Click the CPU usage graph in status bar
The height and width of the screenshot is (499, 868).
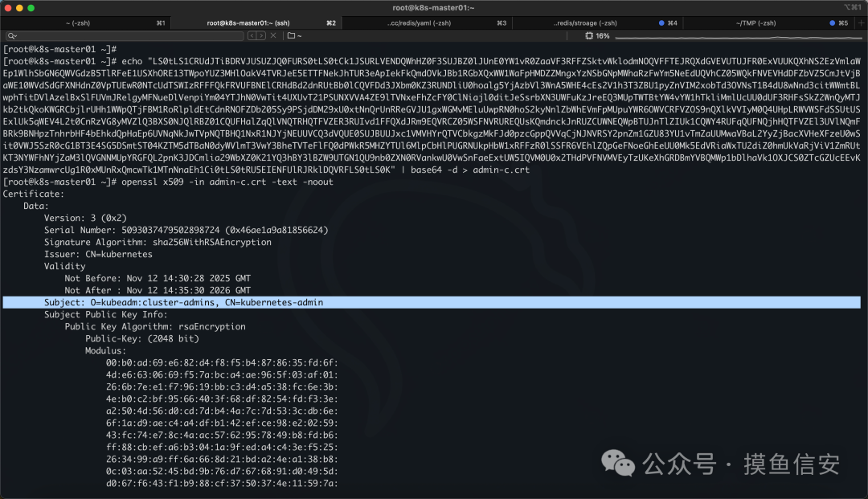coord(739,36)
